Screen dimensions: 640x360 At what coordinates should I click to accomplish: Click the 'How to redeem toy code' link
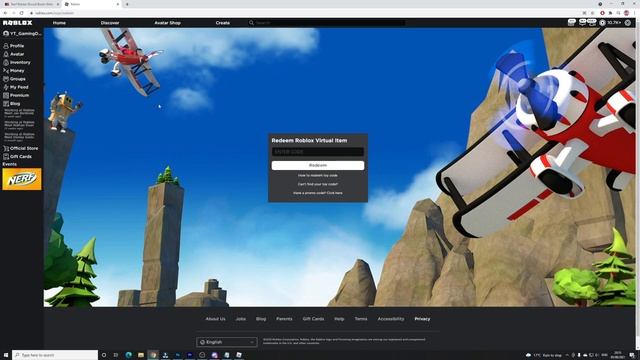318,176
